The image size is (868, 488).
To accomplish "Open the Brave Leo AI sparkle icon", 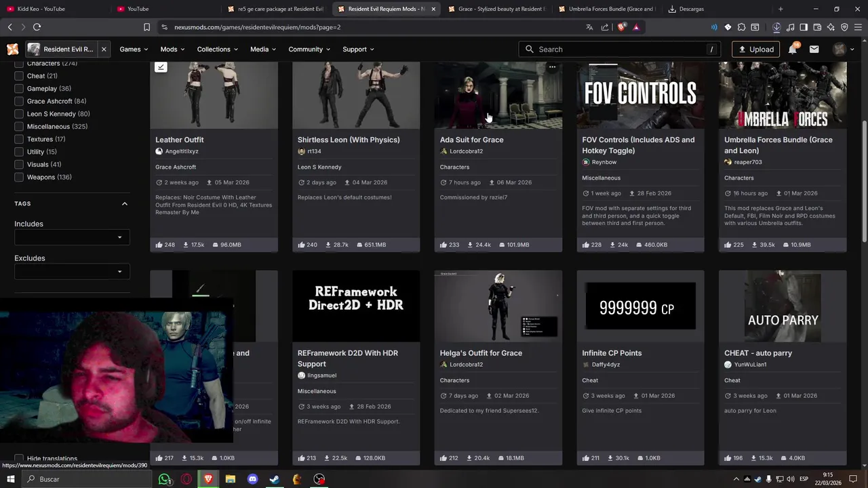I will click(x=831, y=27).
